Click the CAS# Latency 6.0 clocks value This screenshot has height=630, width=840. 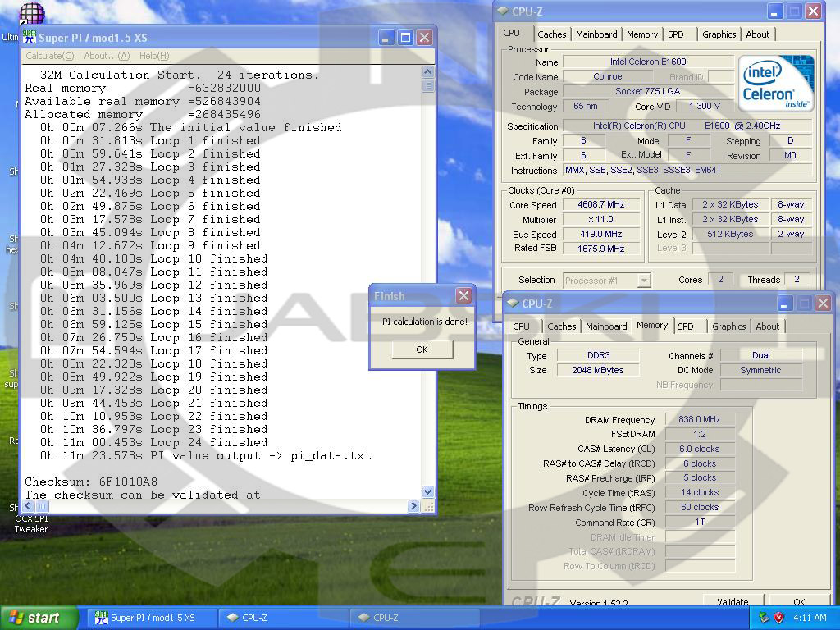(700, 449)
